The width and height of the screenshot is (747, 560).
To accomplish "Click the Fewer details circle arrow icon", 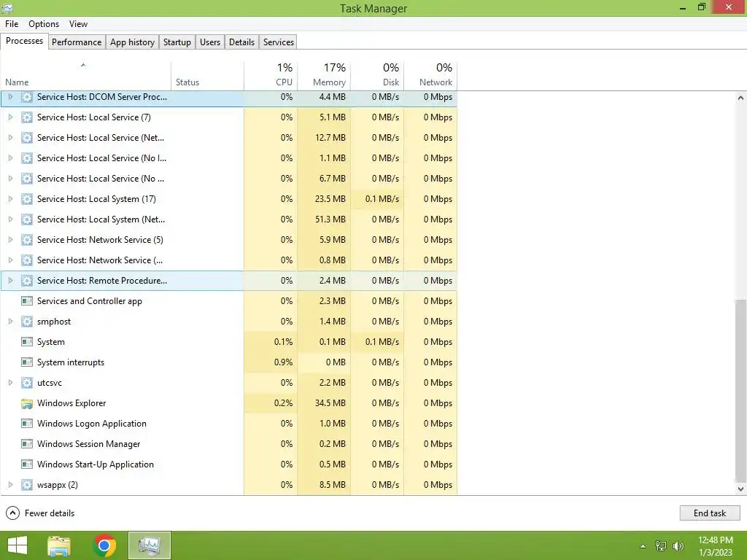I will pyautogui.click(x=13, y=513).
